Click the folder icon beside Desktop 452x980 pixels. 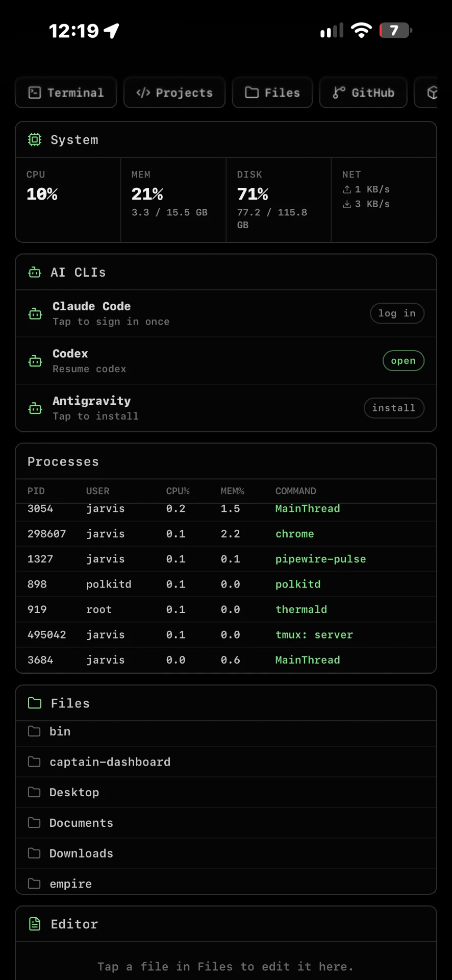pyautogui.click(x=34, y=792)
